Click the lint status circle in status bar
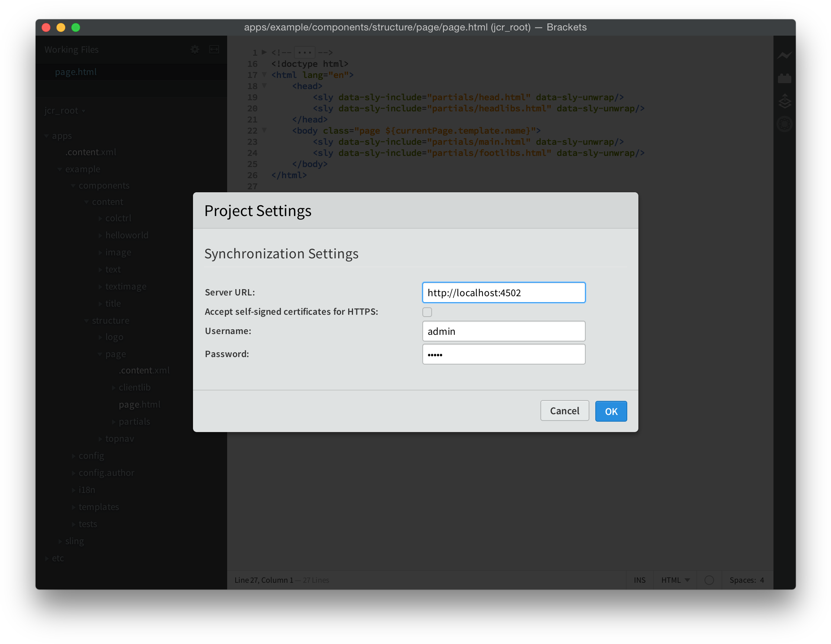831x644 pixels. [709, 580]
